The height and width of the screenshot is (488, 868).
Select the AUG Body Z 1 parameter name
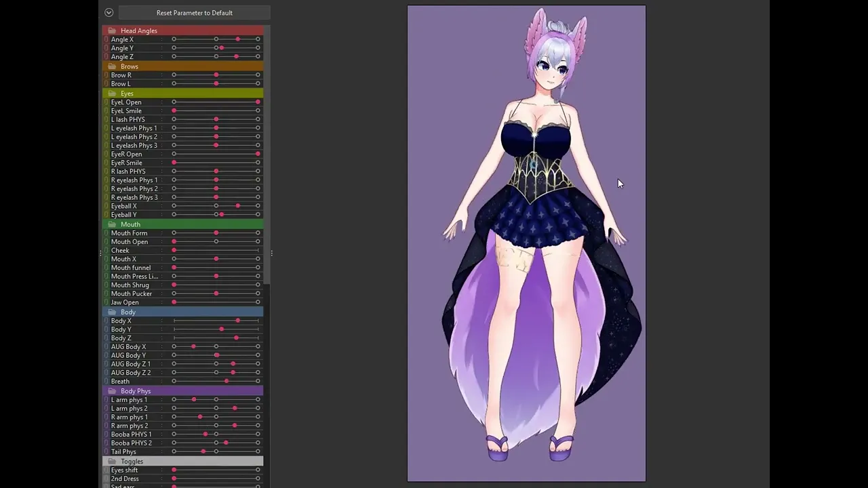(131, 364)
